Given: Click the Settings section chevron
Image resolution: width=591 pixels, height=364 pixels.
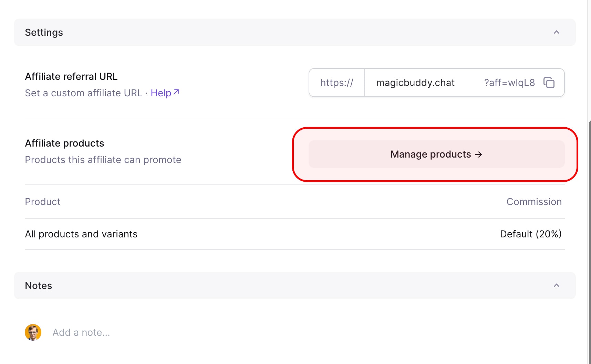Looking at the screenshot, I should pyautogui.click(x=556, y=32).
